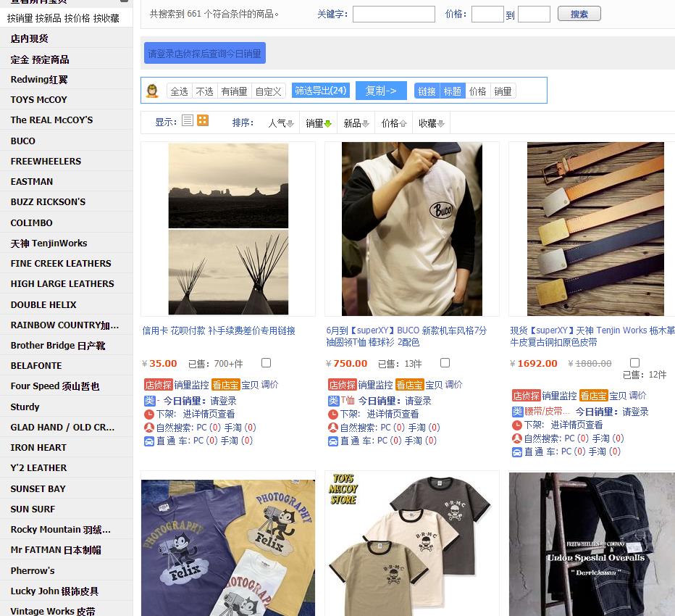Click the 全选 select-all button
This screenshot has height=616, width=675.
[179, 91]
